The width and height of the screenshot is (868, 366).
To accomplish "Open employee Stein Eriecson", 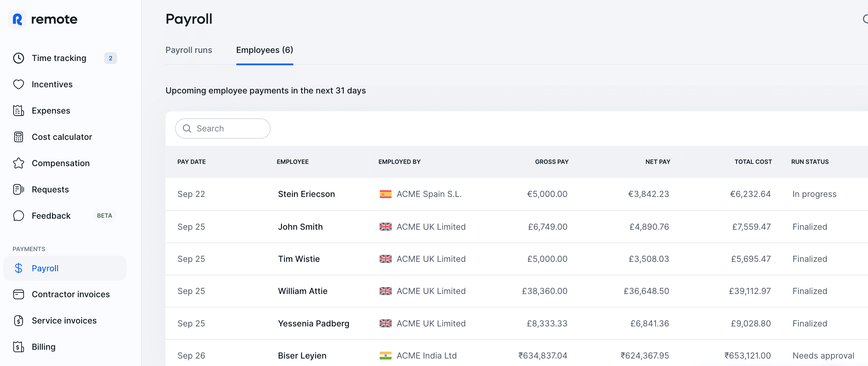I will (x=306, y=194).
